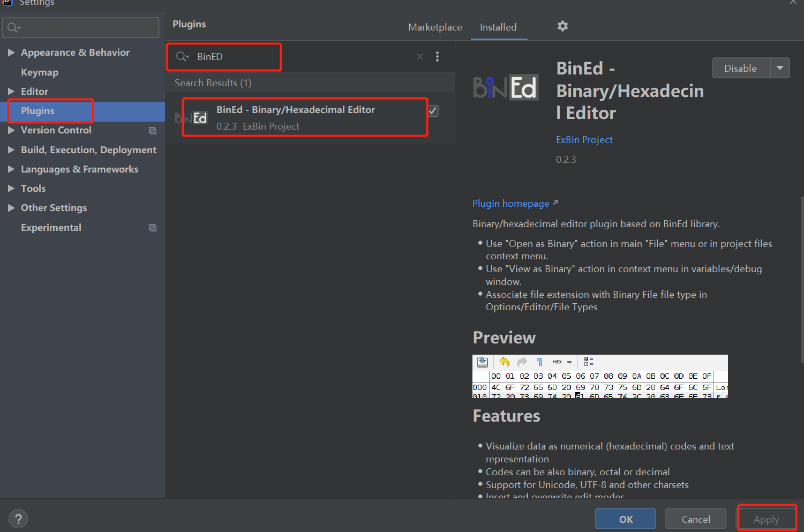Screen dimensions: 804x532
Task: Click the copy icon beside Experimental
Action: [152, 227]
